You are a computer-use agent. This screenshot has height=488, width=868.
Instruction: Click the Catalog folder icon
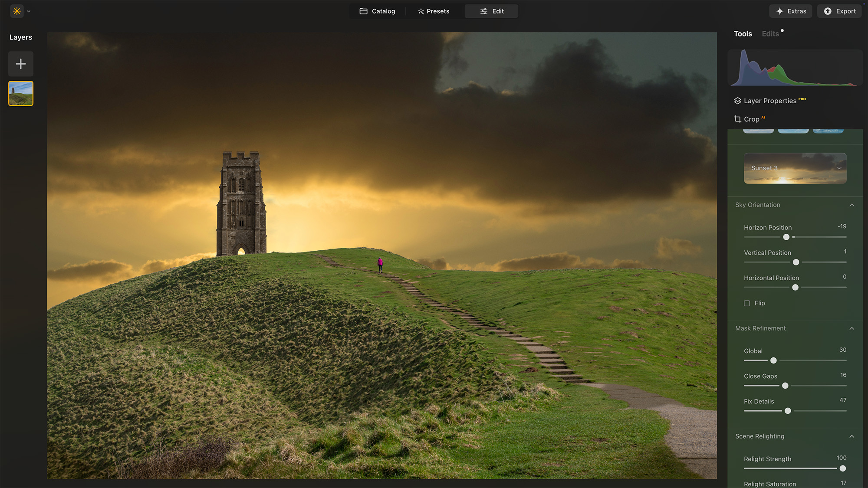(x=364, y=11)
